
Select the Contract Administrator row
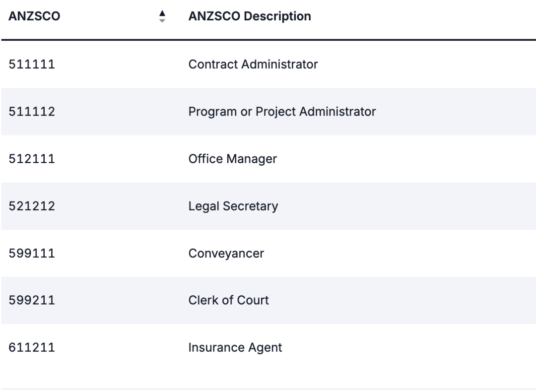tap(268, 64)
